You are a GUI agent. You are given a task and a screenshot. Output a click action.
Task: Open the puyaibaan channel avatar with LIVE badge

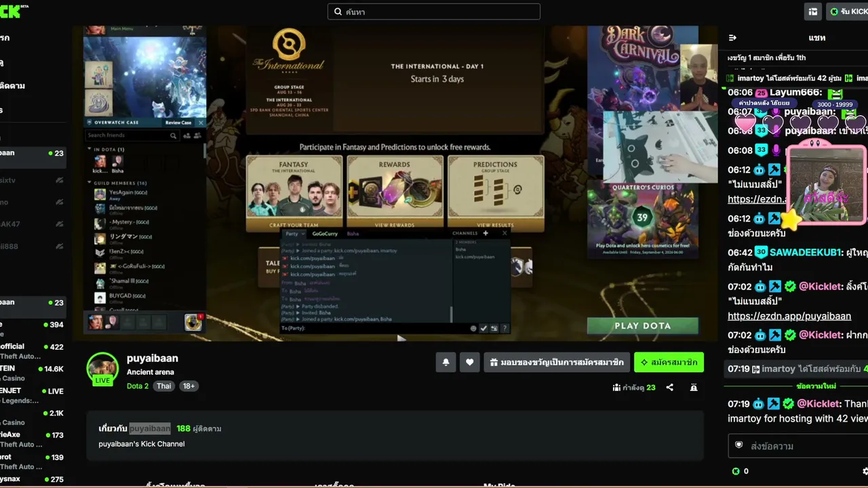coord(102,369)
